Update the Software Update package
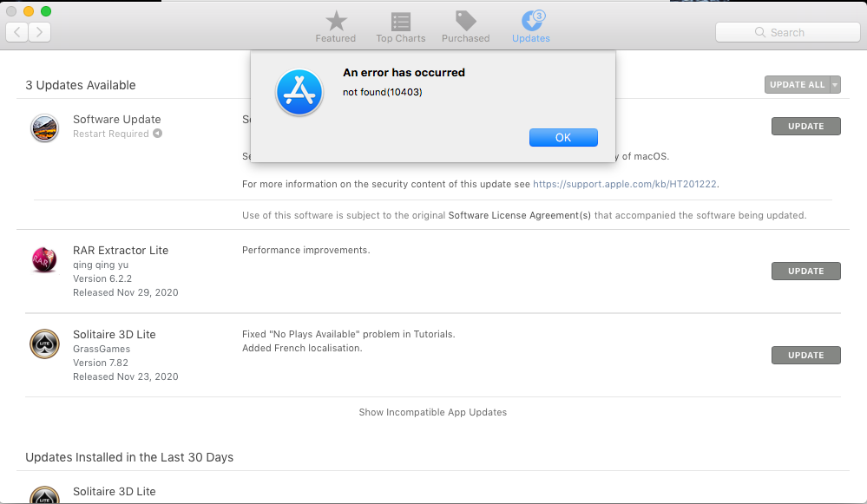This screenshot has width=867, height=504. click(x=805, y=126)
